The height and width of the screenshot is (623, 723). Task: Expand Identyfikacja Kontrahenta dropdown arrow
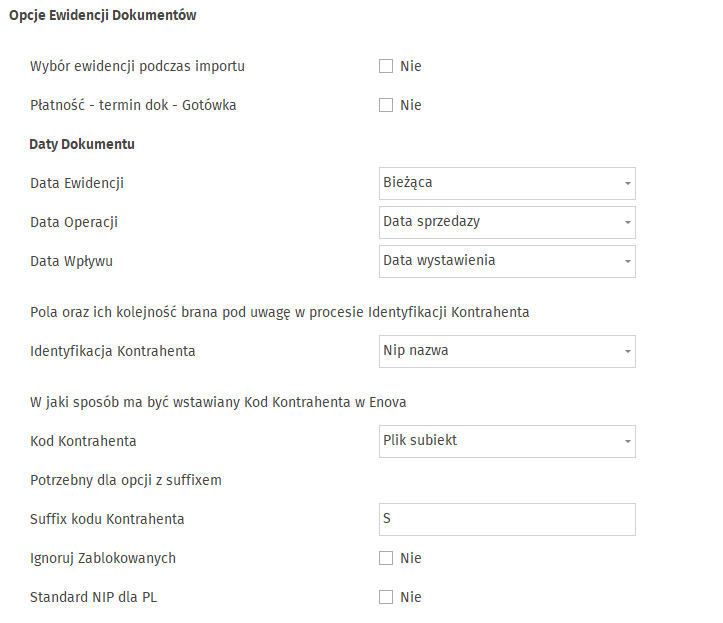click(x=628, y=351)
